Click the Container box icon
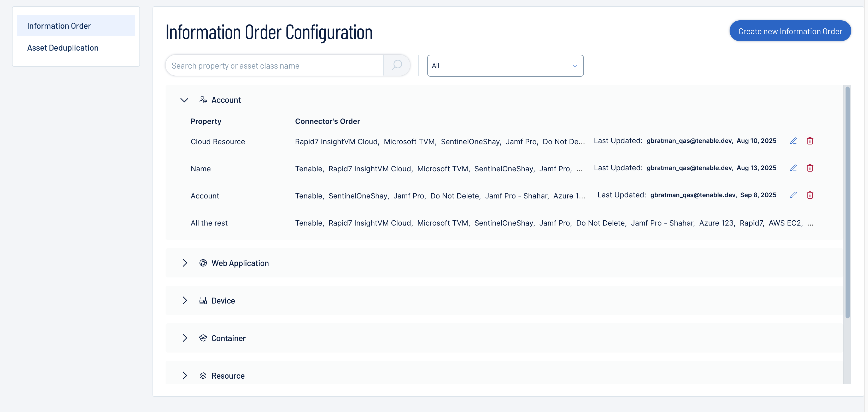 click(203, 338)
